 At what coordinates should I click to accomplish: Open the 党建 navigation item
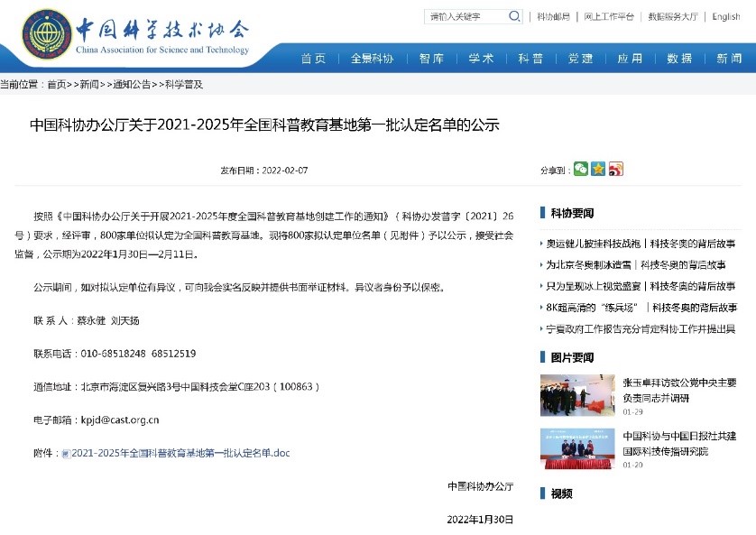coord(580,59)
